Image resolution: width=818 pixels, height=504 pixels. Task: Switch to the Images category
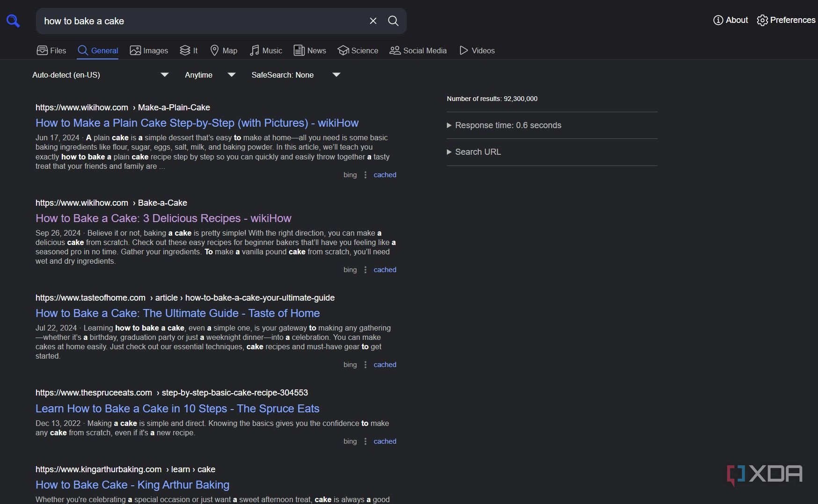coord(149,50)
